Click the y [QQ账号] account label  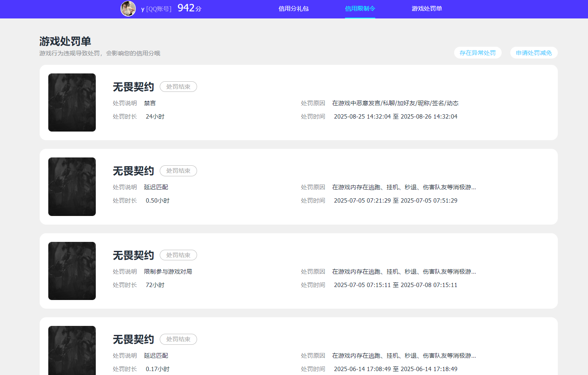tap(156, 9)
